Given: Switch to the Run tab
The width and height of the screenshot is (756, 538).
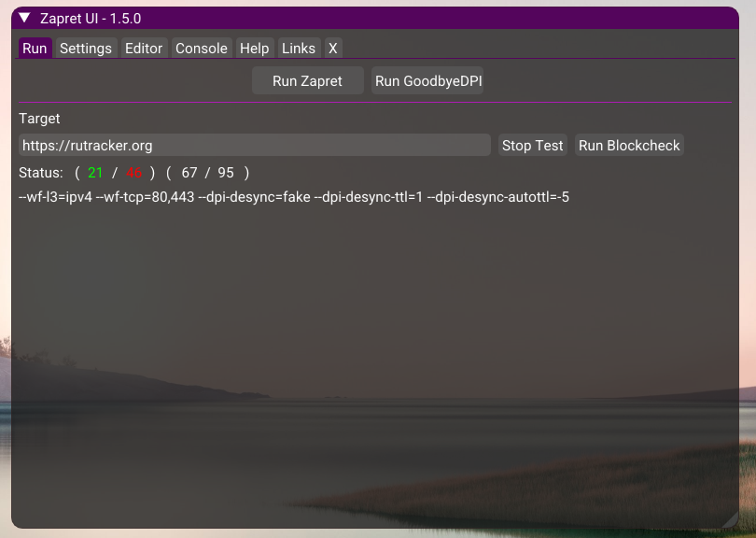Looking at the screenshot, I should click(x=35, y=49).
